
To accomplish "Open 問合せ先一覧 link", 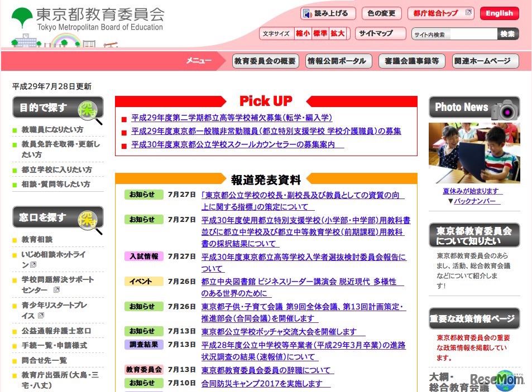I will pyautogui.click(x=44, y=360).
